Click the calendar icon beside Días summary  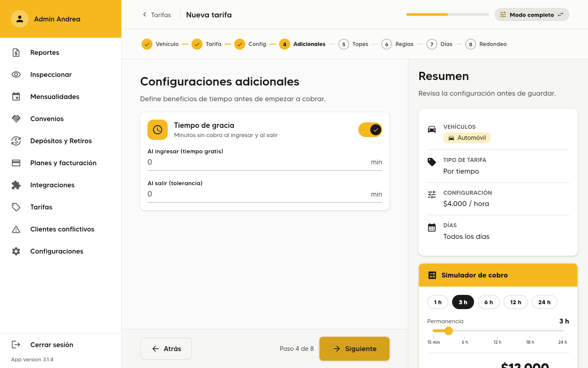[432, 227]
